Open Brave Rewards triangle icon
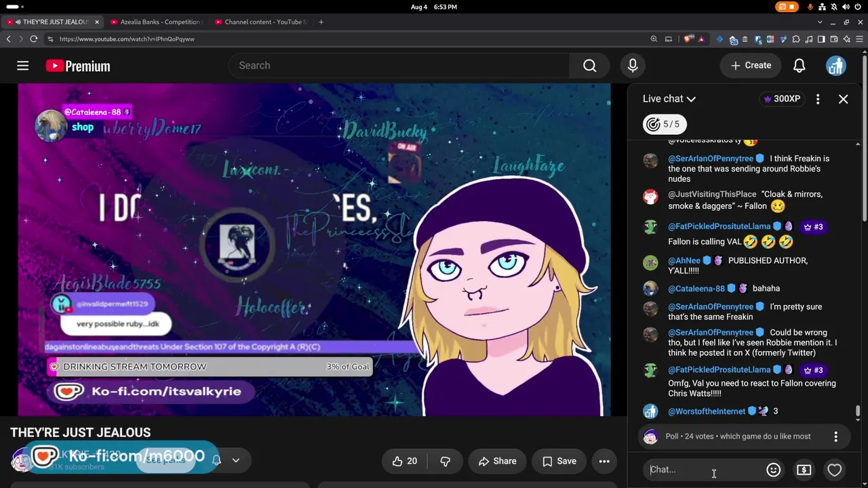The width and height of the screenshot is (868, 488). [x=701, y=39]
